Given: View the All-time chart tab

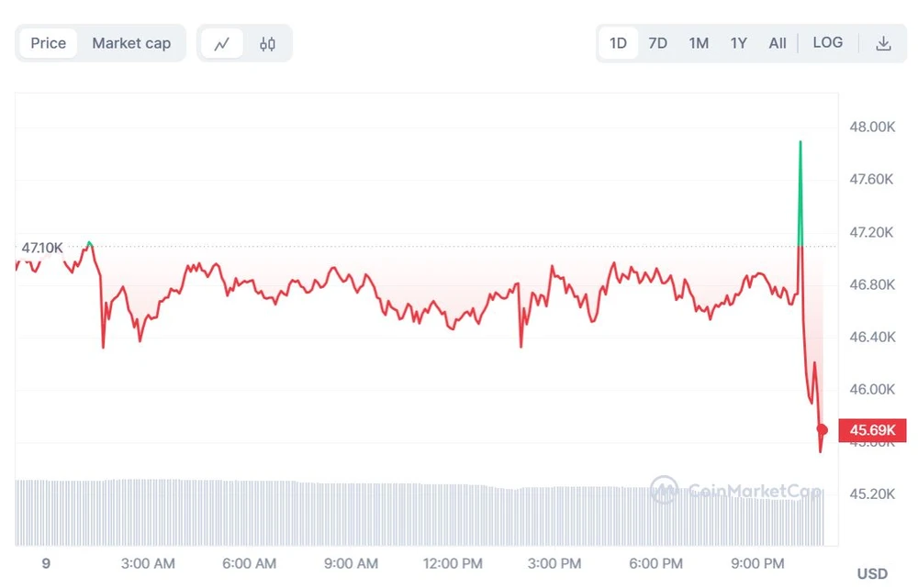Looking at the screenshot, I should pyautogui.click(x=778, y=42).
